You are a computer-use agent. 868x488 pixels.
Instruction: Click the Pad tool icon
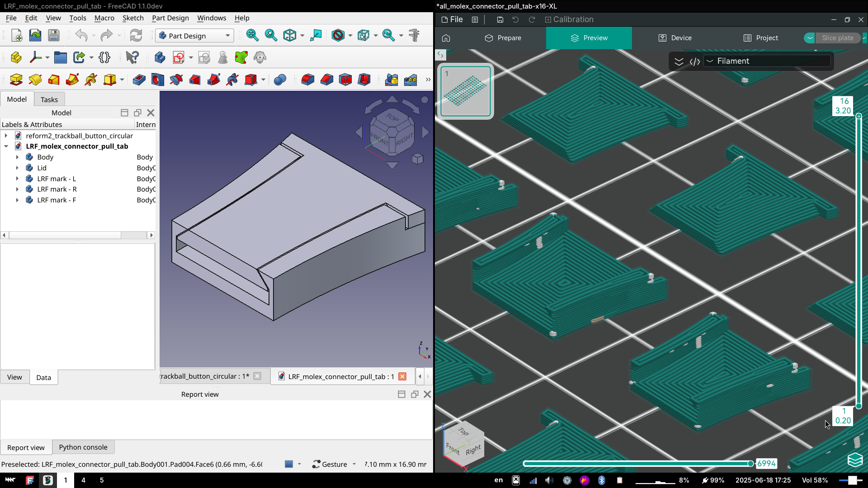pos(16,80)
